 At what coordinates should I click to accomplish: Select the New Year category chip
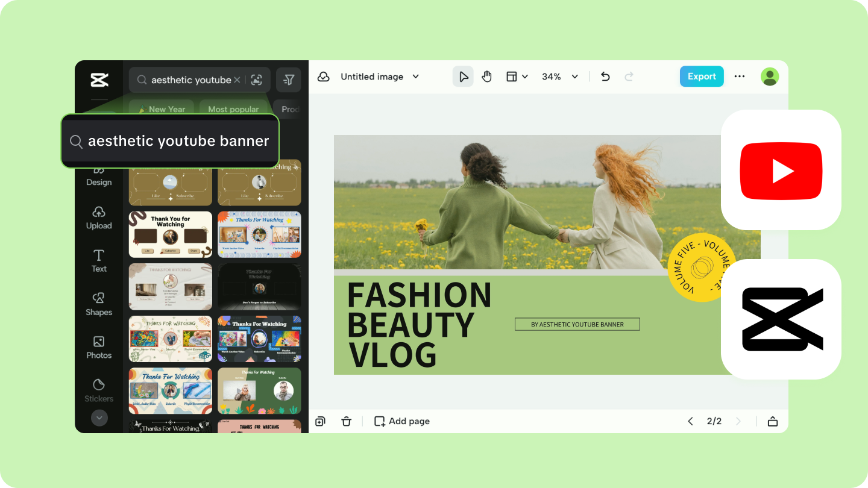[162, 109]
